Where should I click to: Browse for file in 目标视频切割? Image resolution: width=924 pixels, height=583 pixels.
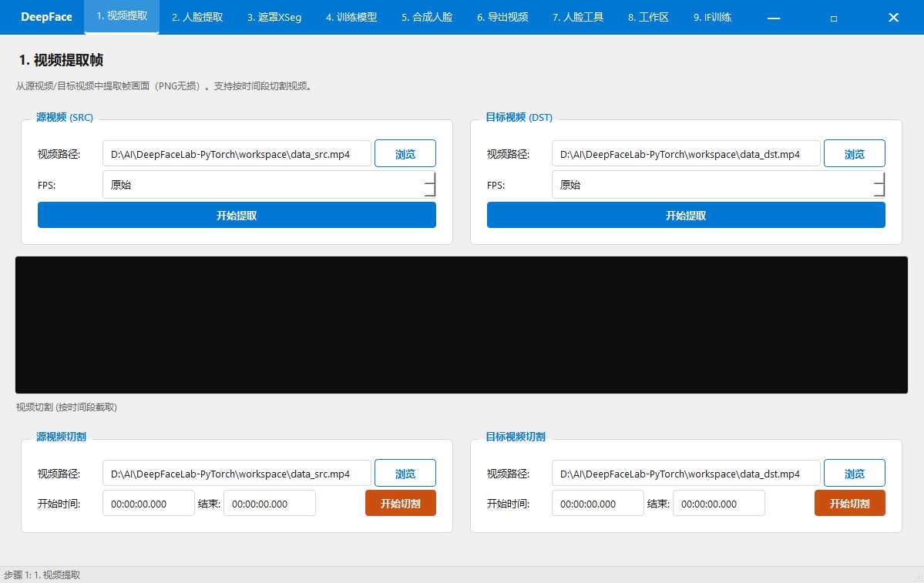855,474
